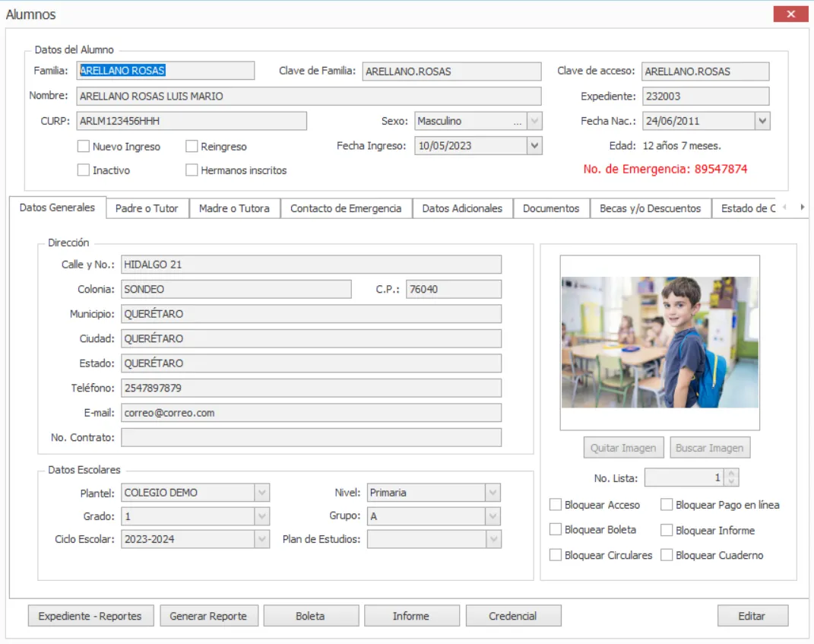Increase No. Lista using the up stepper
814x644 pixels.
731,473
